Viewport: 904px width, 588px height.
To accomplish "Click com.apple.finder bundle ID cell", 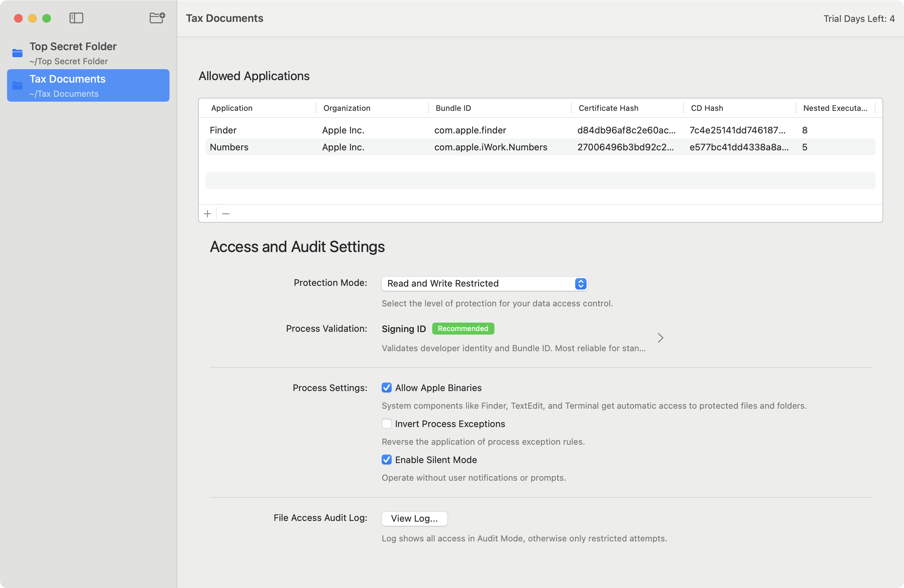I will point(470,130).
